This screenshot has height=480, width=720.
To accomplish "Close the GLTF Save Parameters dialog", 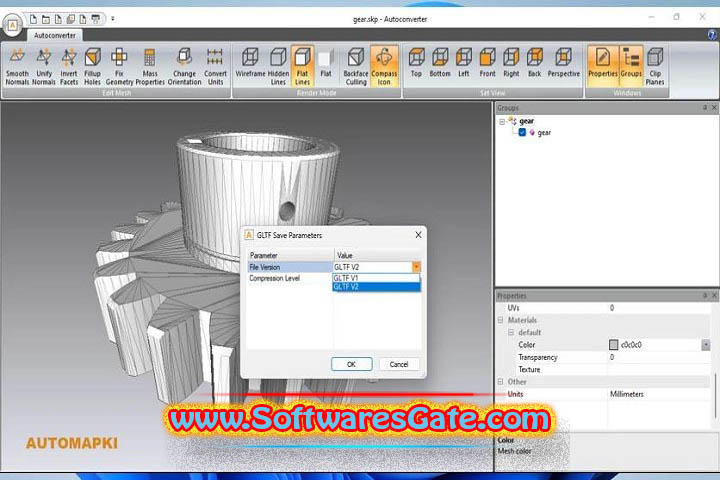I will [418, 235].
